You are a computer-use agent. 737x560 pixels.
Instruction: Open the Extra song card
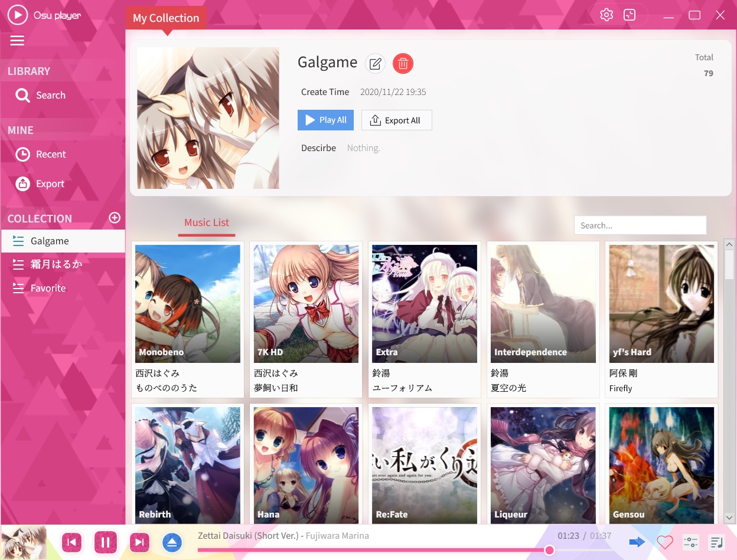[x=425, y=319]
